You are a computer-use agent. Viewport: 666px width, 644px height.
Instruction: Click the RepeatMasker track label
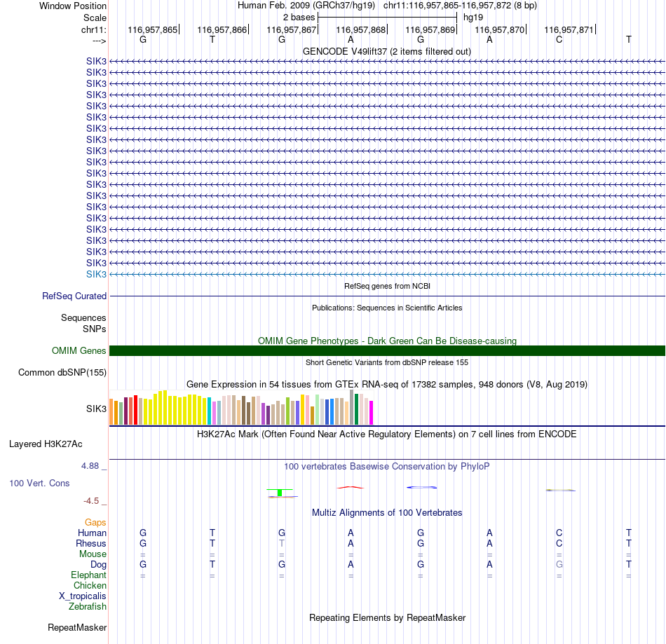[x=77, y=627]
